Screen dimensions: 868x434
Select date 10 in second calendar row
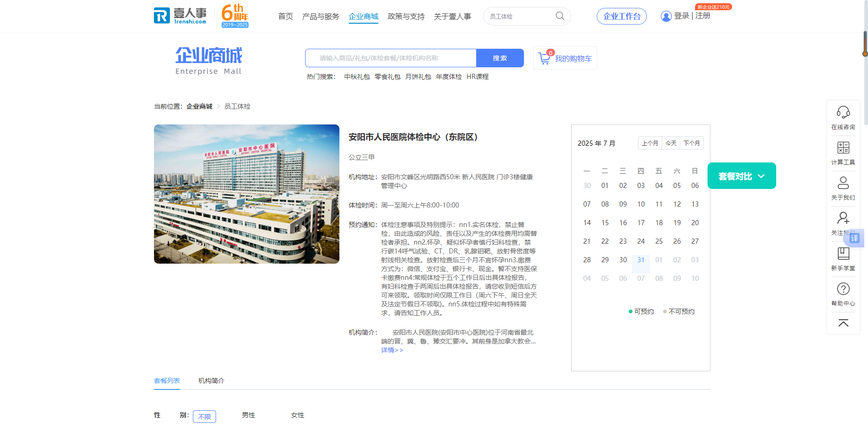click(641, 204)
